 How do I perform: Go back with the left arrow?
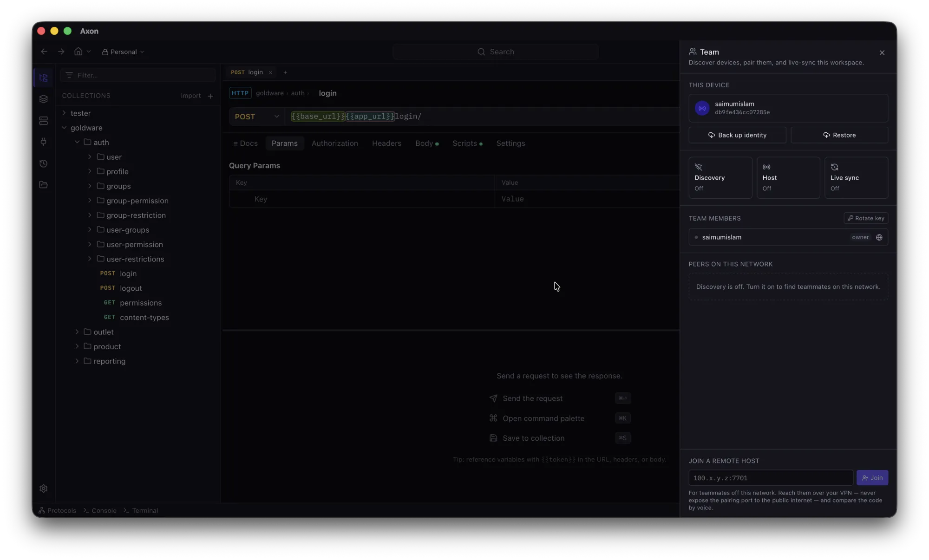(x=44, y=52)
